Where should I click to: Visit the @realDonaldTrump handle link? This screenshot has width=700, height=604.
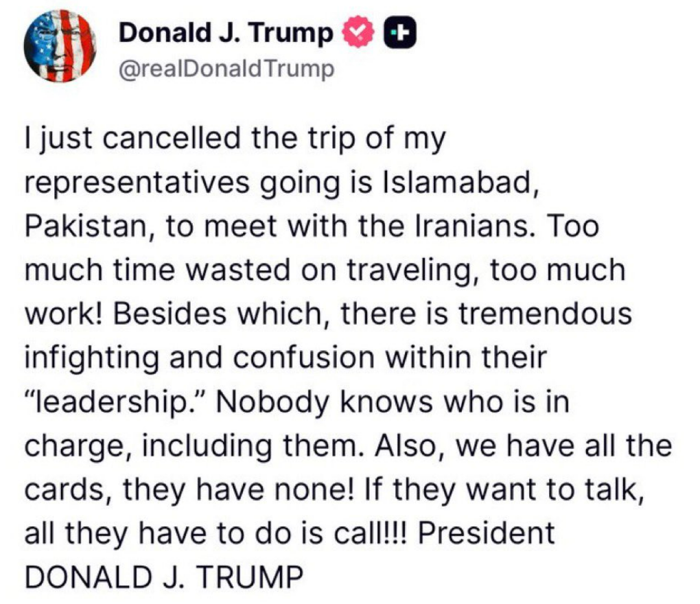tap(226, 69)
